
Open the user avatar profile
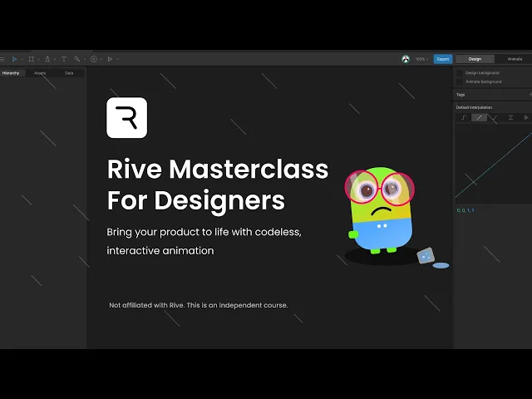(x=406, y=59)
